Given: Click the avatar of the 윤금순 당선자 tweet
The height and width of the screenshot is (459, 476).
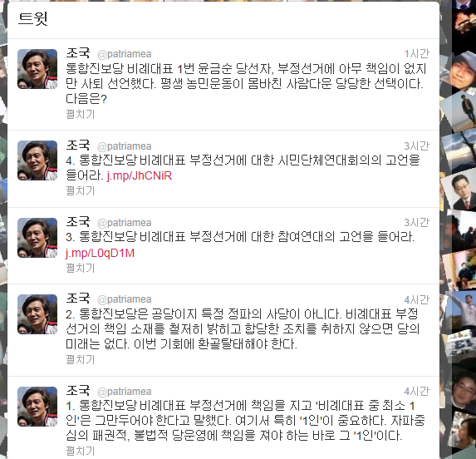Looking at the screenshot, I should [37, 69].
